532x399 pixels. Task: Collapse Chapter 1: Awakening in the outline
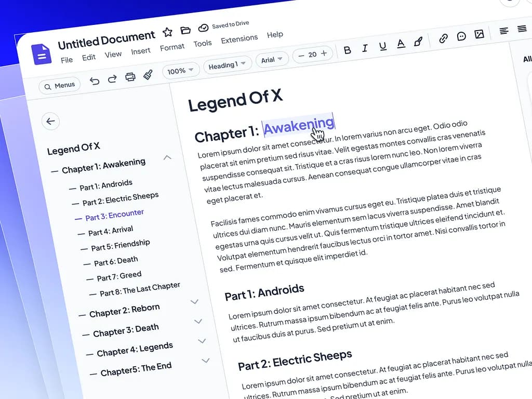[167, 157]
